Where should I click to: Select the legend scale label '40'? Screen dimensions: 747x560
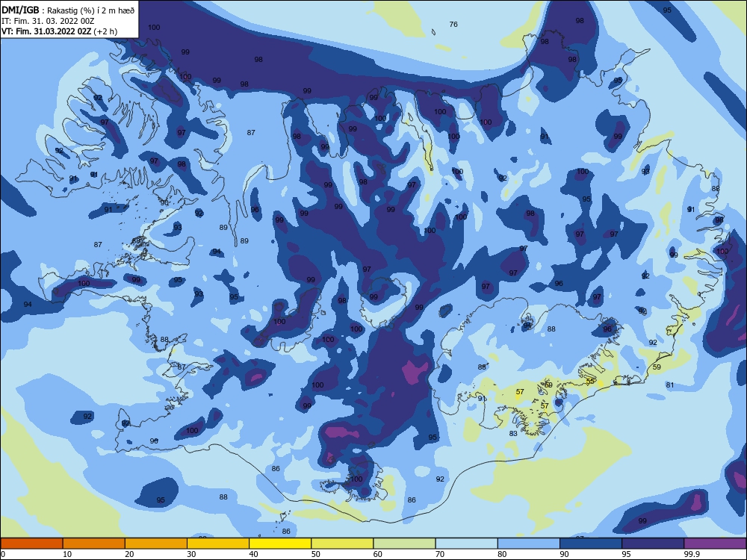click(253, 554)
